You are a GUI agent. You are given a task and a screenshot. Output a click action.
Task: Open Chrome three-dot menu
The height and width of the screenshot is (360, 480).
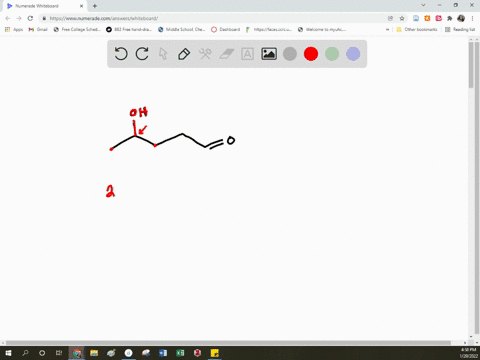(x=472, y=18)
